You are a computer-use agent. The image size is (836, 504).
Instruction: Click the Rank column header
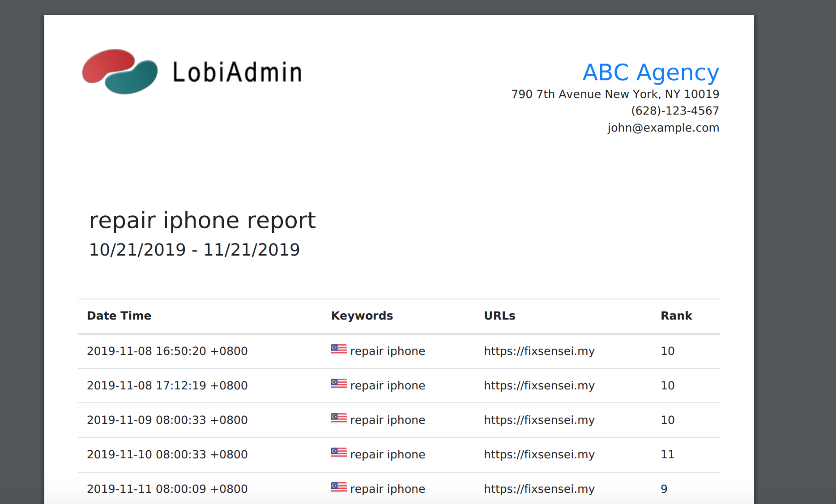[676, 316]
